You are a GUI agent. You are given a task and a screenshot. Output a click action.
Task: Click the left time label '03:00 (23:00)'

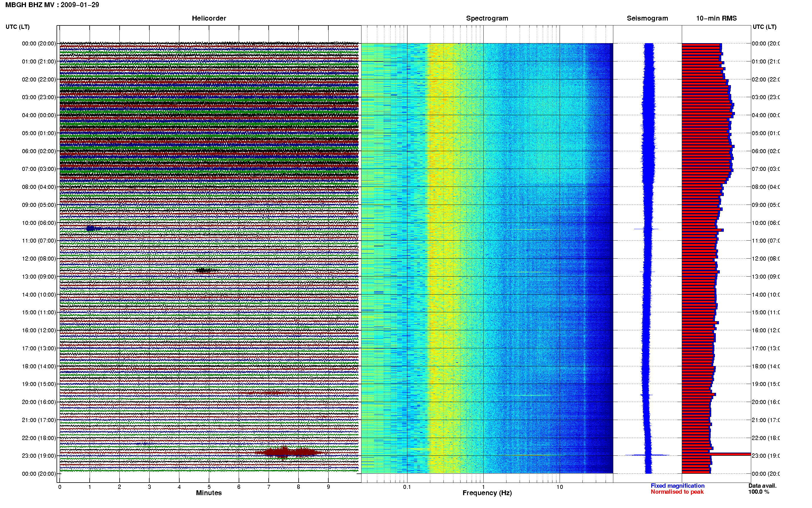[x=39, y=97]
